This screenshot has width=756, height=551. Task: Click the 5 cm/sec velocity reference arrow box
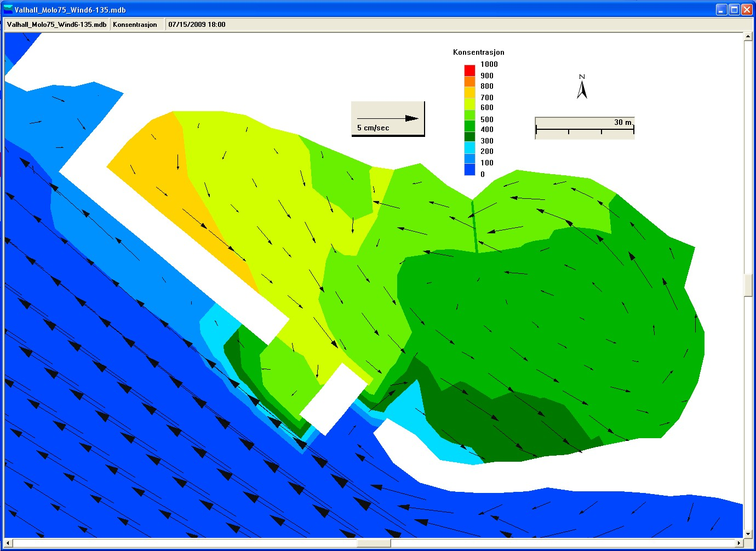point(388,118)
